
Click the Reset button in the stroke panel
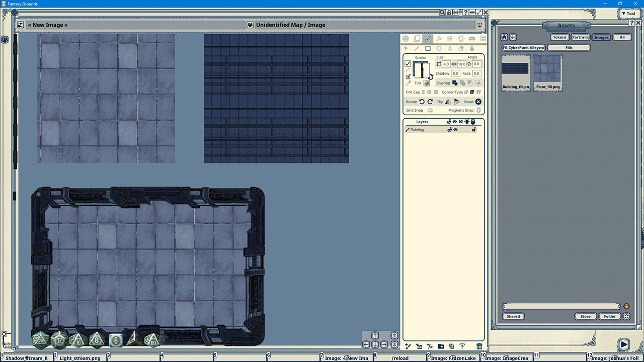(x=478, y=102)
